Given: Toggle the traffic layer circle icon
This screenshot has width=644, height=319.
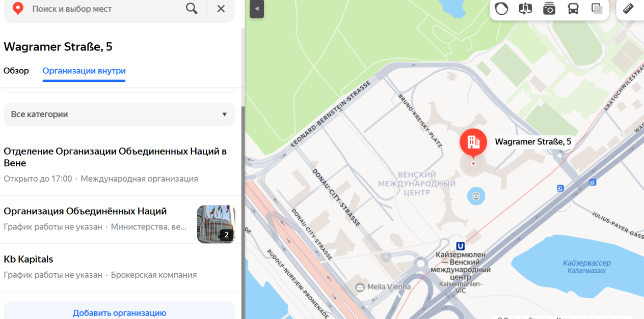Looking at the screenshot, I should 501,9.
